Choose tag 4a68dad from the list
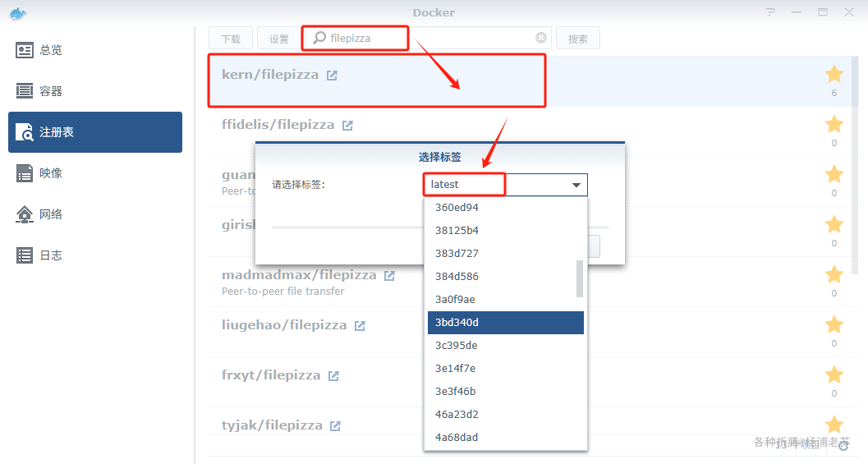The width and height of the screenshot is (868, 464). pos(505,438)
